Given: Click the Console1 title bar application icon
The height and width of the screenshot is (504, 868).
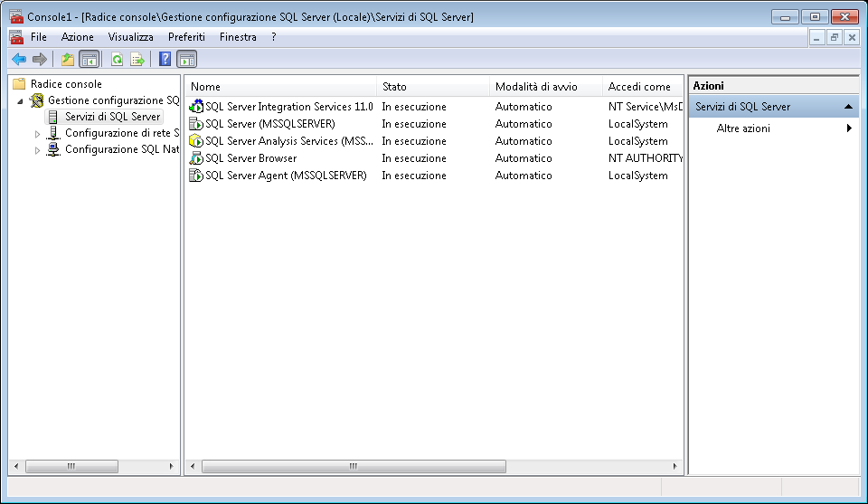Looking at the screenshot, I should 16,16.
